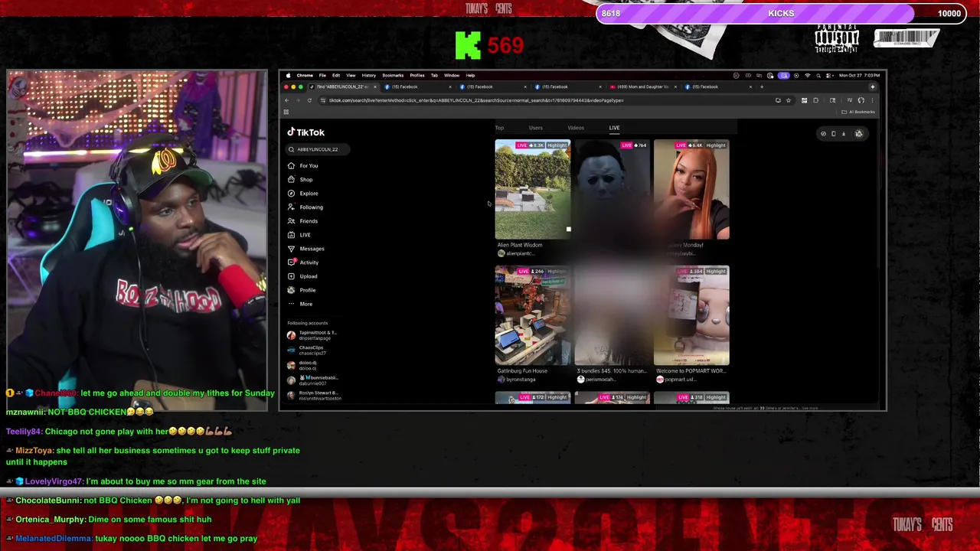The width and height of the screenshot is (980, 551).
Task: Open the Gatlinburg Fun House live thumbnail
Action: pyautogui.click(x=533, y=315)
